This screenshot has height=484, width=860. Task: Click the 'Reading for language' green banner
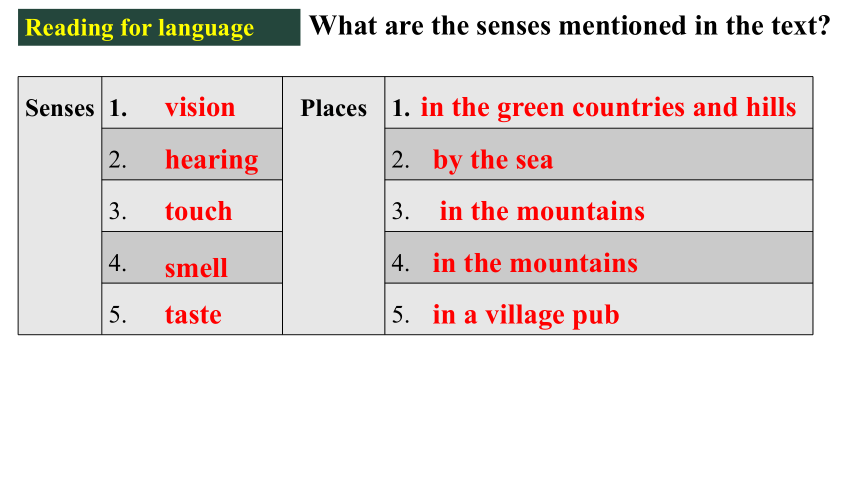pos(159,27)
